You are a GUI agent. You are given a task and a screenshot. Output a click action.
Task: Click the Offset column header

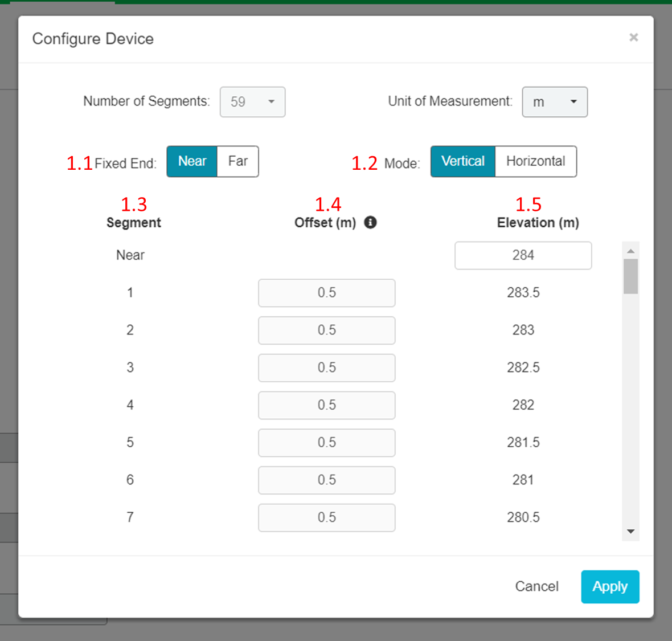[325, 222]
